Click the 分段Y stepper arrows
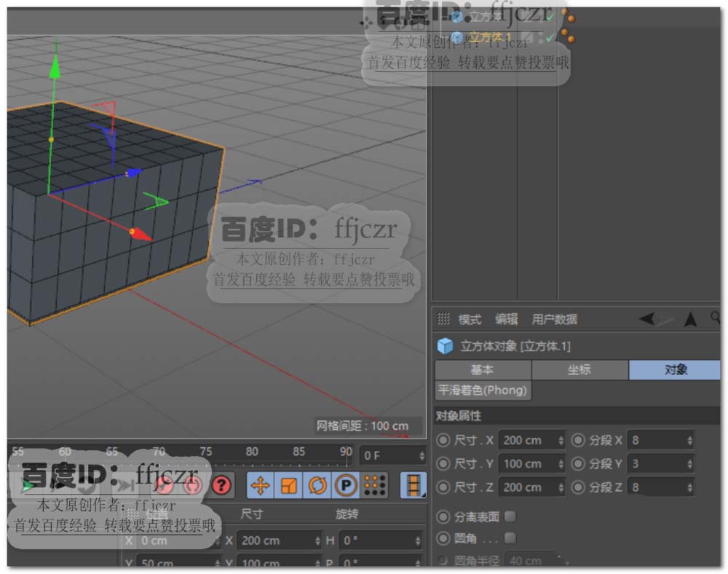 [689, 463]
